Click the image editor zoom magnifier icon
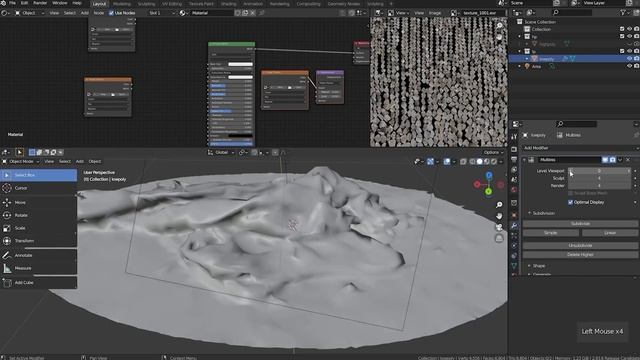The height and width of the screenshot is (360, 640). pos(499,26)
